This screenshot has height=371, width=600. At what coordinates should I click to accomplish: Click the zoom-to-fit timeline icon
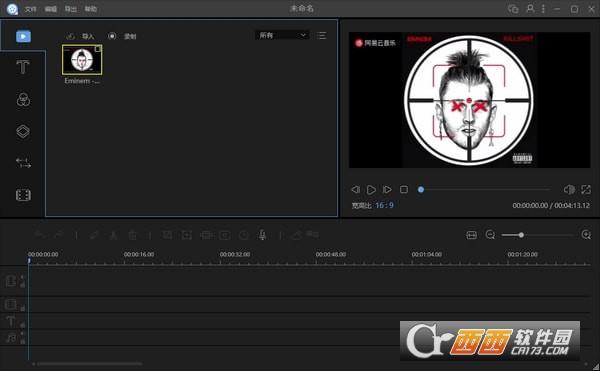click(x=471, y=235)
